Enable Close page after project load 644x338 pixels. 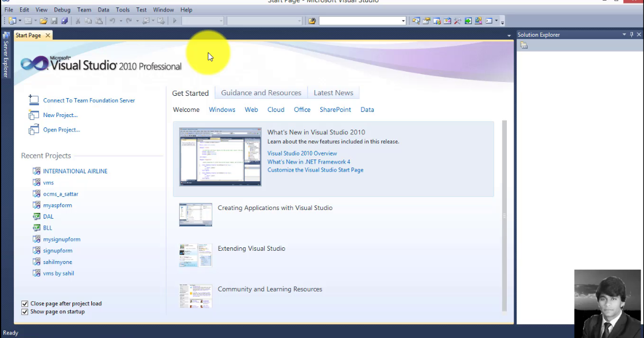point(24,304)
